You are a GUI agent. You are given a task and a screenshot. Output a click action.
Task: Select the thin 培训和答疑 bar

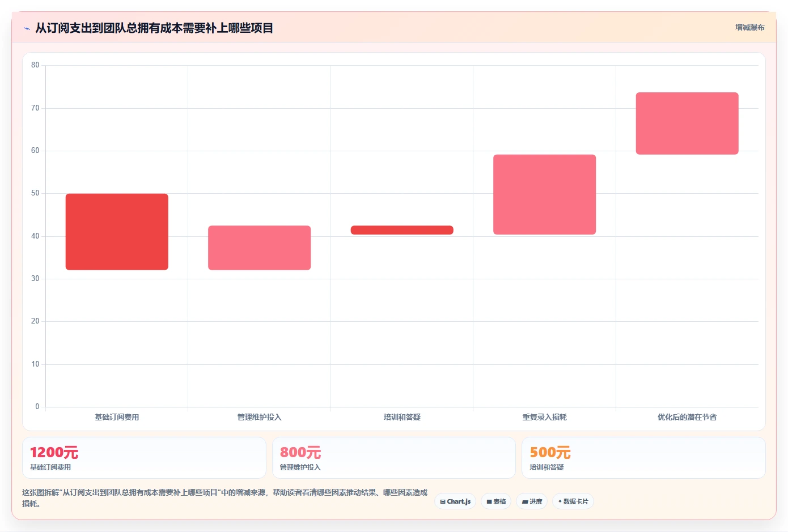pyautogui.click(x=402, y=230)
